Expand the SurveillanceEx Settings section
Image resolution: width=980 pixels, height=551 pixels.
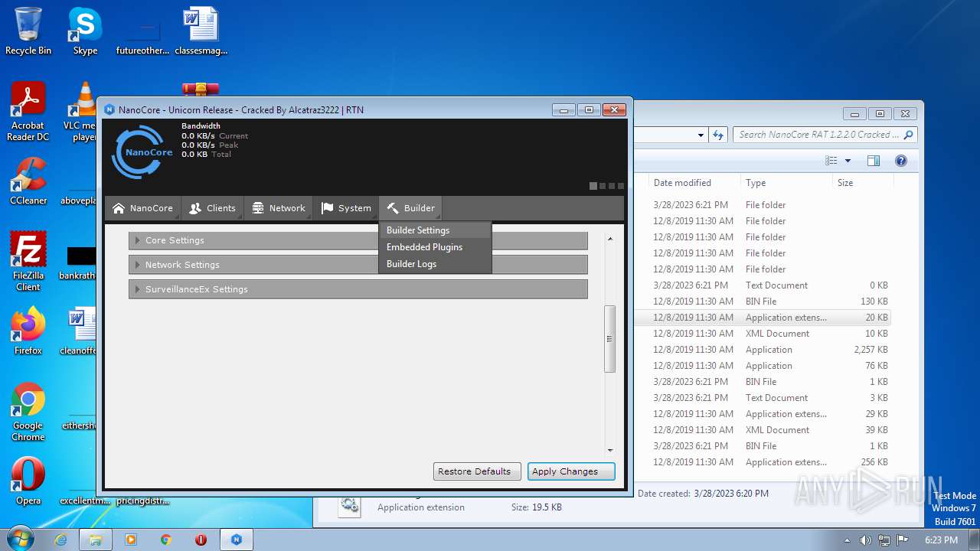click(358, 289)
